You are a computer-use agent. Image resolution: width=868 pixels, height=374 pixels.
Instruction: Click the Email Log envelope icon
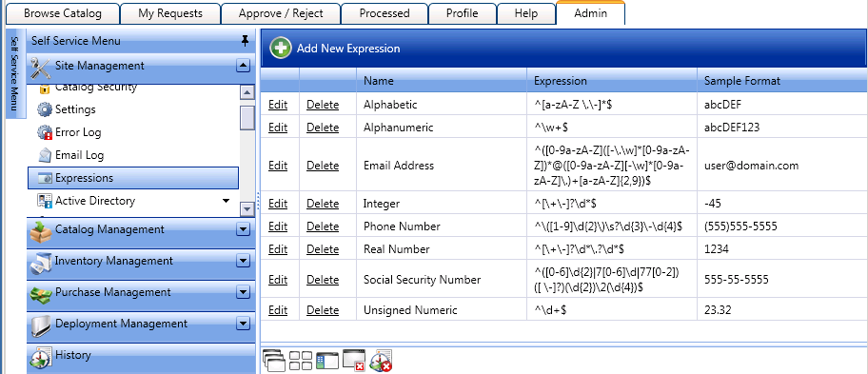(45, 155)
